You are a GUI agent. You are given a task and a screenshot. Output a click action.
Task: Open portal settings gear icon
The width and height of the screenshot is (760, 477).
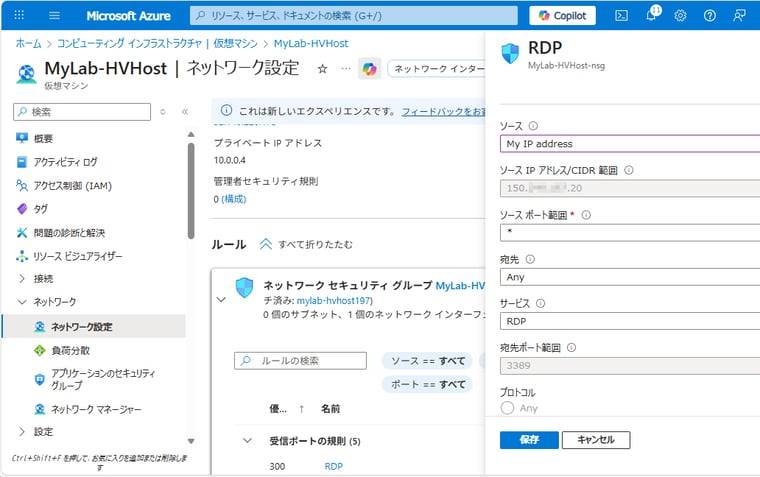(x=680, y=15)
